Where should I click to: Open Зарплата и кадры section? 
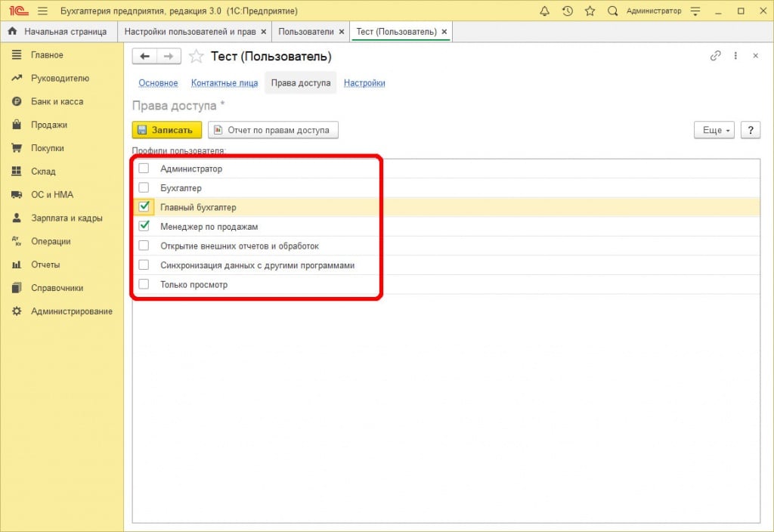[x=67, y=218]
